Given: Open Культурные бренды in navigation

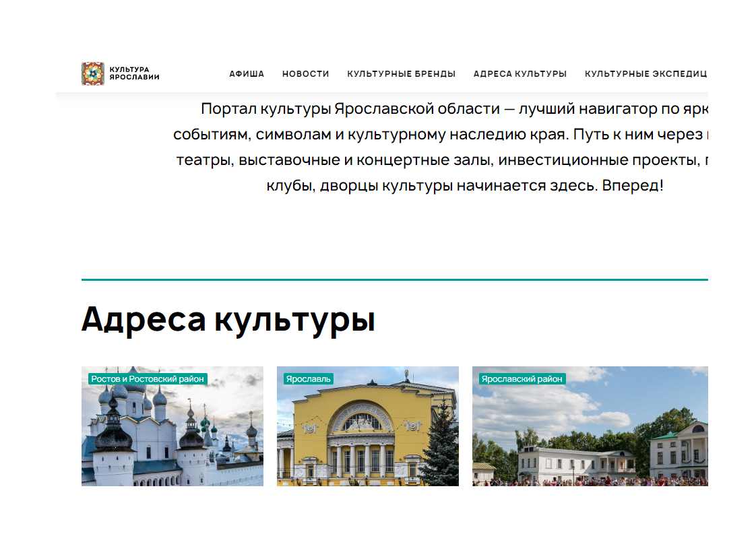Looking at the screenshot, I should tap(401, 74).
